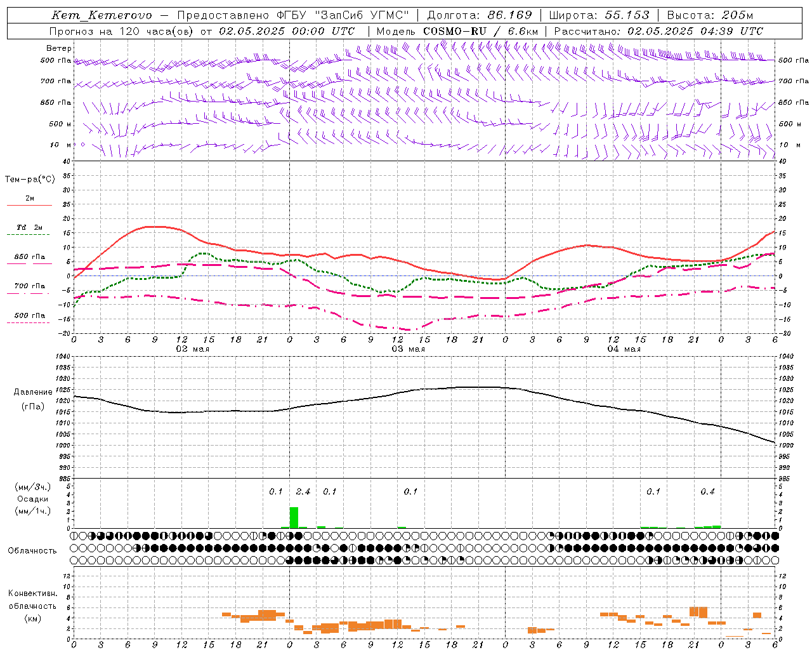
Task: Select the 02 мая date label
Action: tap(192, 349)
